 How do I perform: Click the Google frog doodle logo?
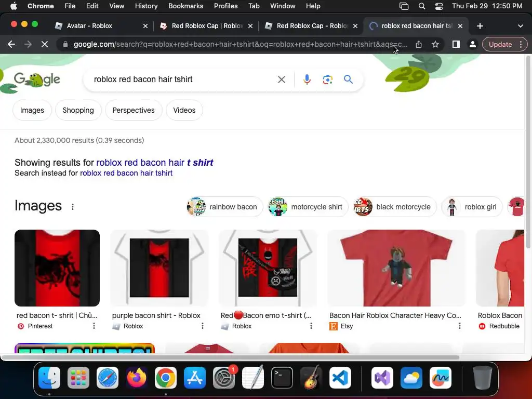(x=37, y=79)
